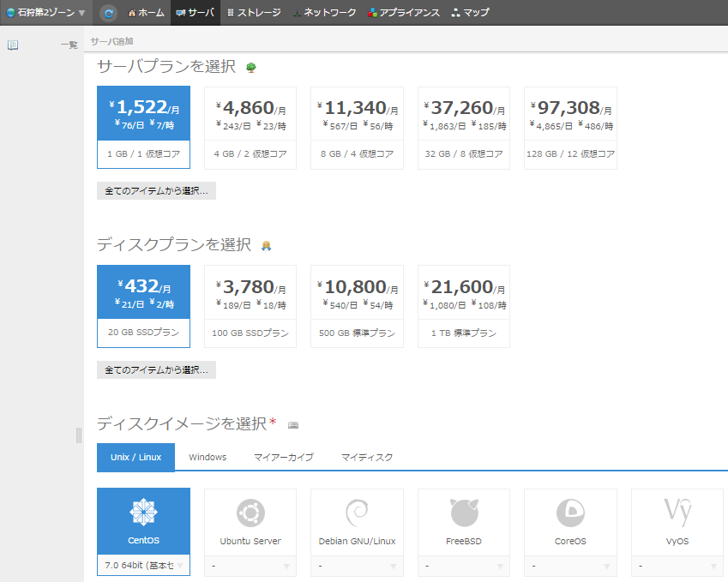Click the CentOS logo tile
This screenshot has height=582, width=728.
pyautogui.click(x=143, y=513)
